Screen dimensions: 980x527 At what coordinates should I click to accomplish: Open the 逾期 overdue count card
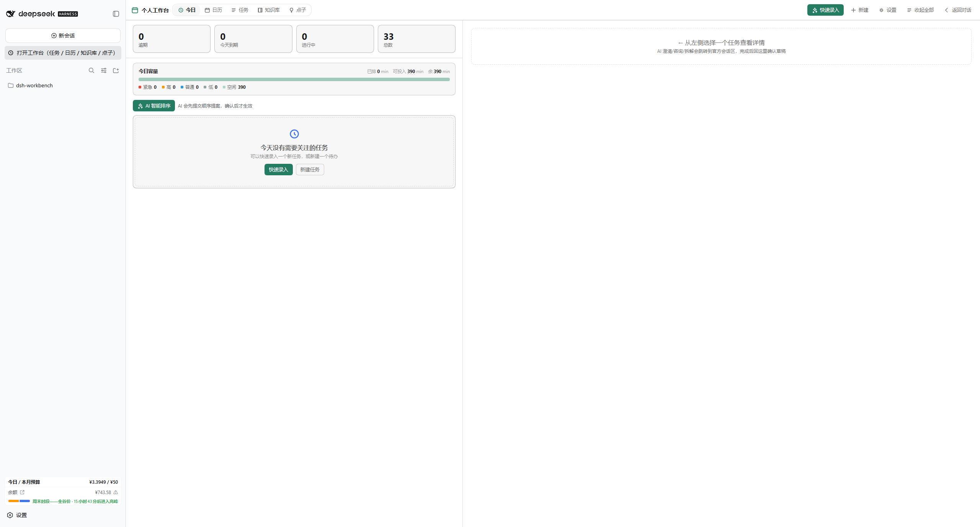[x=171, y=39]
